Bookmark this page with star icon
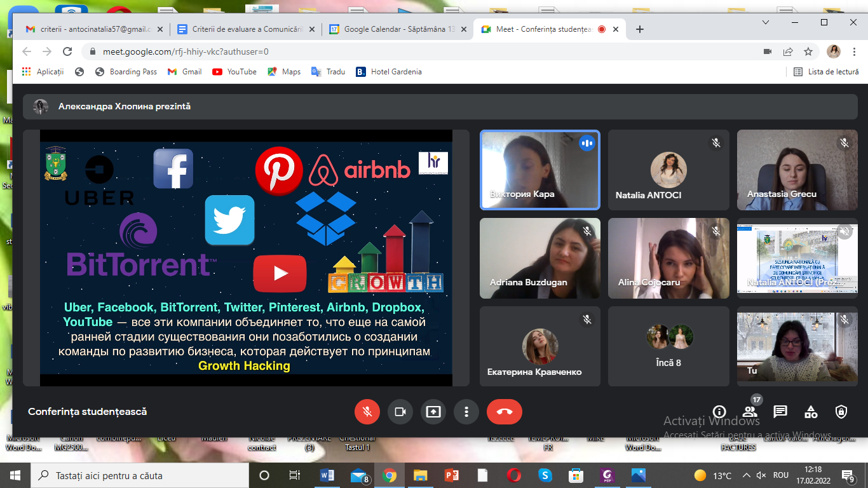The image size is (868, 488). (808, 51)
